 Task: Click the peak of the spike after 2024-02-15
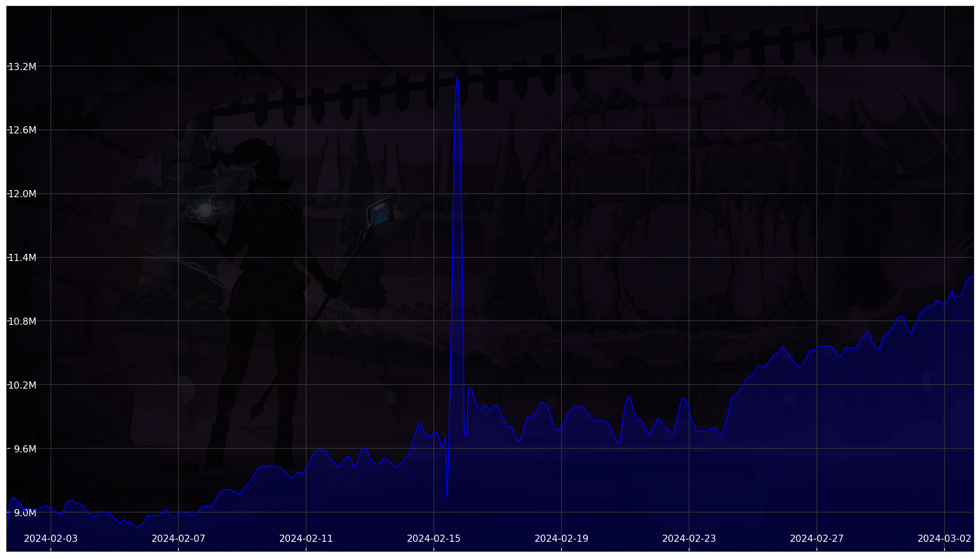click(458, 77)
